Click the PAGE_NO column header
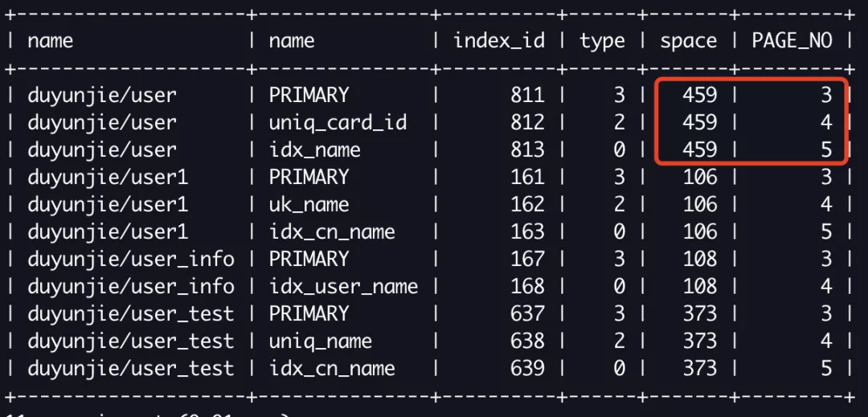This screenshot has width=868, height=417. 792,41
